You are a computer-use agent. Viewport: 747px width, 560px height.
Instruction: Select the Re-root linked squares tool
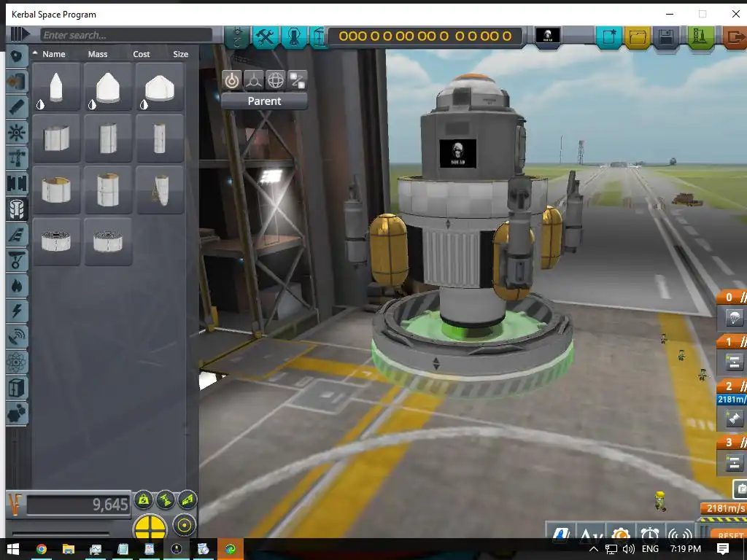(x=298, y=80)
